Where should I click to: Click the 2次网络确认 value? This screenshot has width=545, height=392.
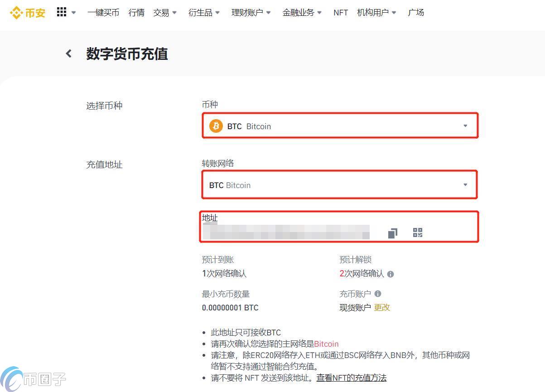(x=362, y=274)
